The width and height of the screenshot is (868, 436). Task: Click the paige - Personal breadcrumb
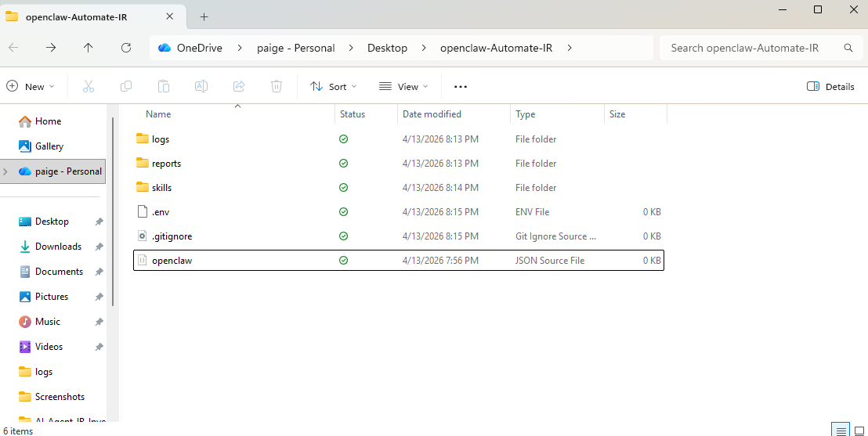tap(295, 48)
